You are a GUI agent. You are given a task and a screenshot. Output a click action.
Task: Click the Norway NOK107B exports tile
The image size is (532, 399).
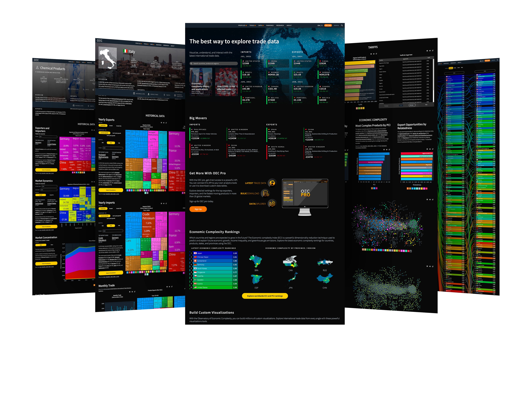click(329, 75)
